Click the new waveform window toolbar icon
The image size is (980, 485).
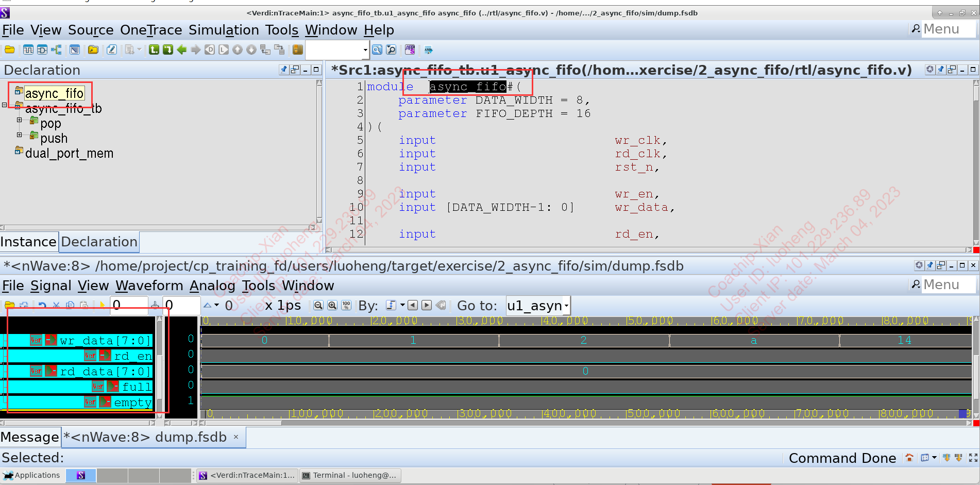(x=28, y=49)
